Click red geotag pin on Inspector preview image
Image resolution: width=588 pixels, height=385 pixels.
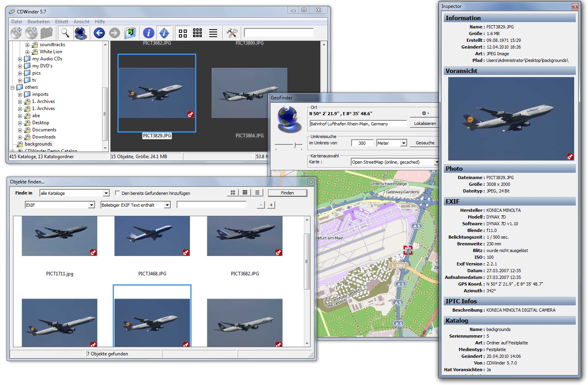(570, 157)
